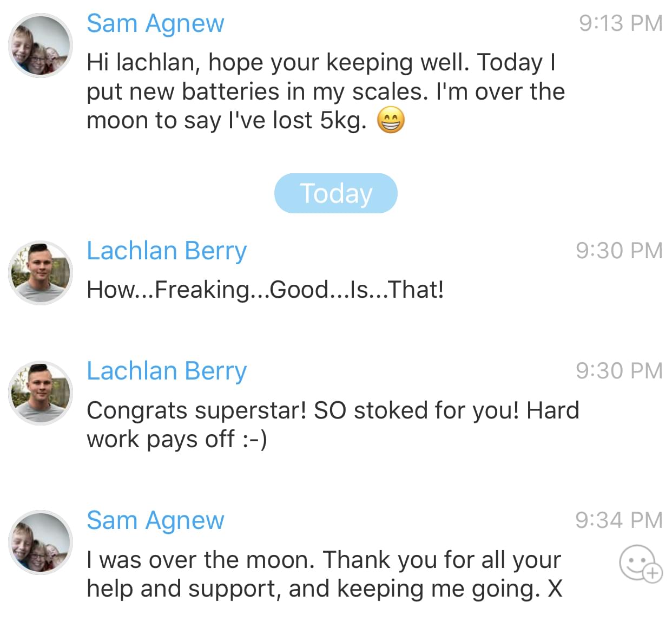The height and width of the screenshot is (621, 672).
Task: Select the 'I was over the moon' message
Action: [x=324, y=574]
